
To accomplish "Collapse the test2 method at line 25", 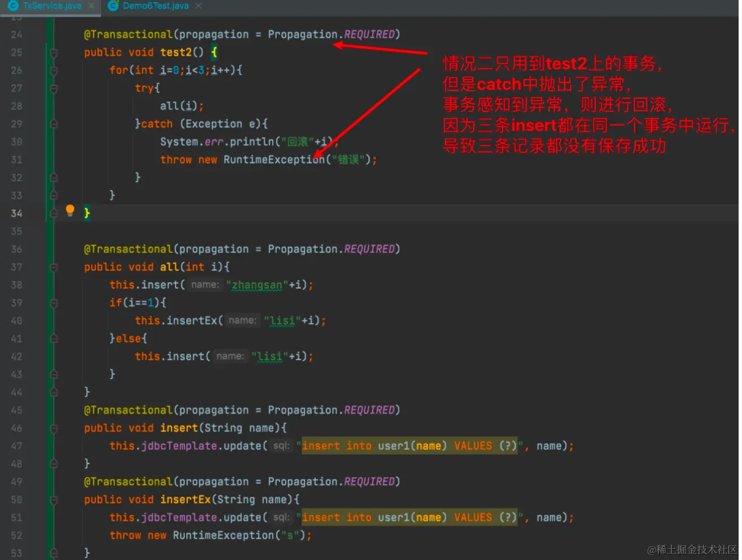I will [54, 53].
